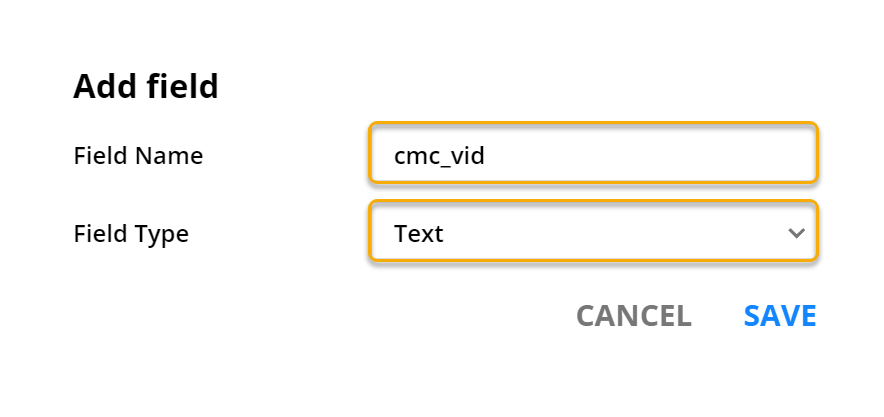The height and width of the screenshot is (417, 884).
Task: Expand field type options via down arrow
Action: 796,233
